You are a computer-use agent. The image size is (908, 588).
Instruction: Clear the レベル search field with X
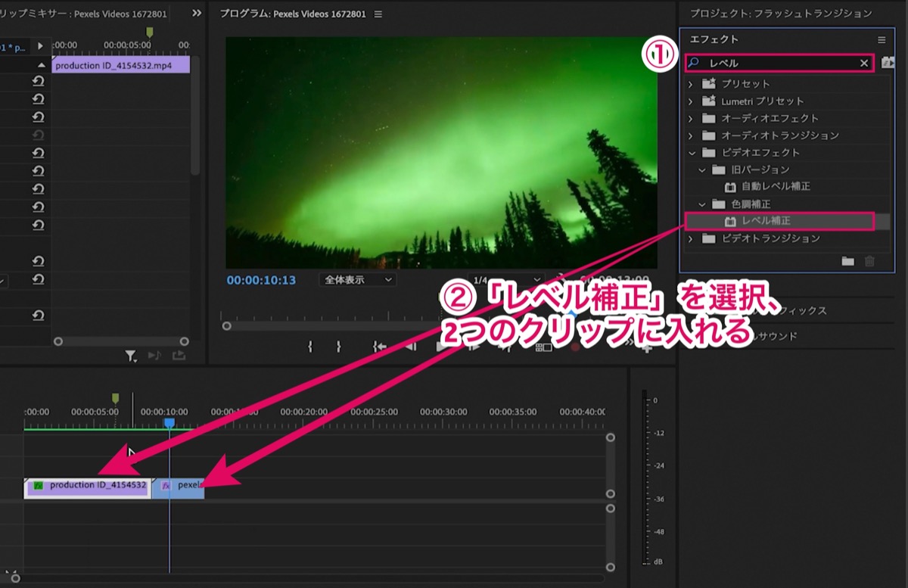pos(864,64)
